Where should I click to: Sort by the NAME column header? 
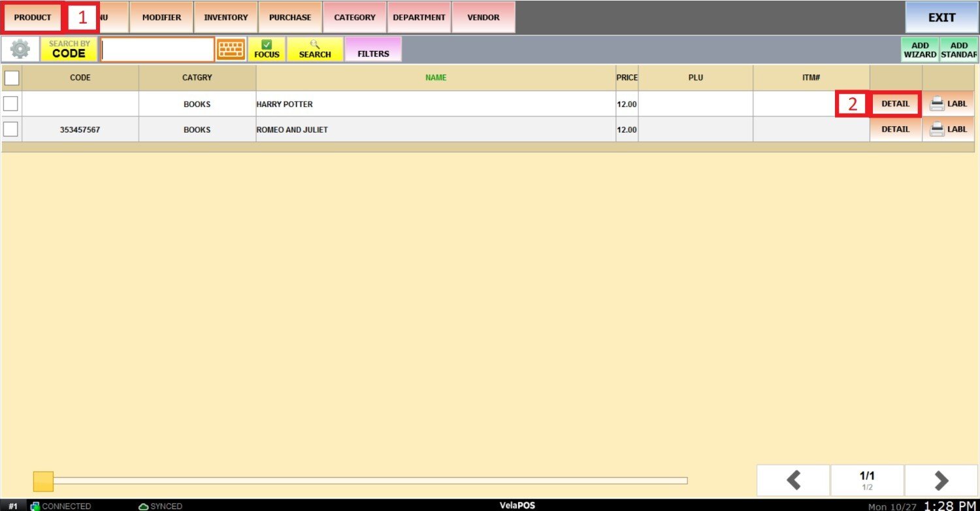[x=436, y=78]
